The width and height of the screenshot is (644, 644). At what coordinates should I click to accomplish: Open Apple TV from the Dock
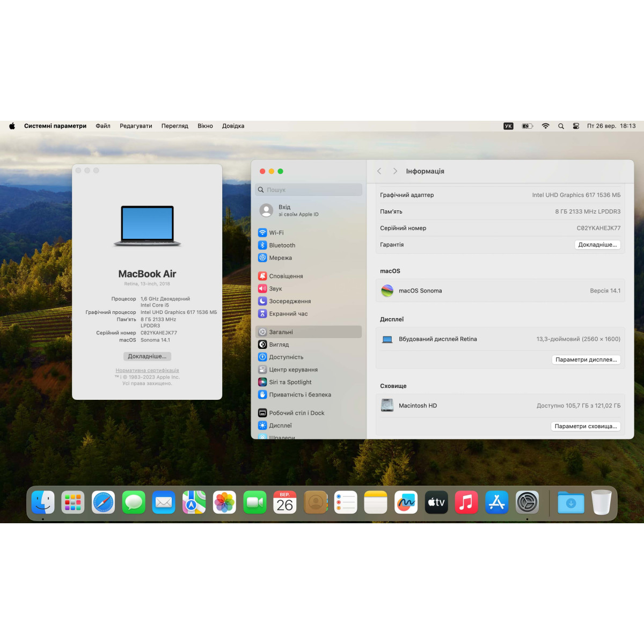(436, 502)
